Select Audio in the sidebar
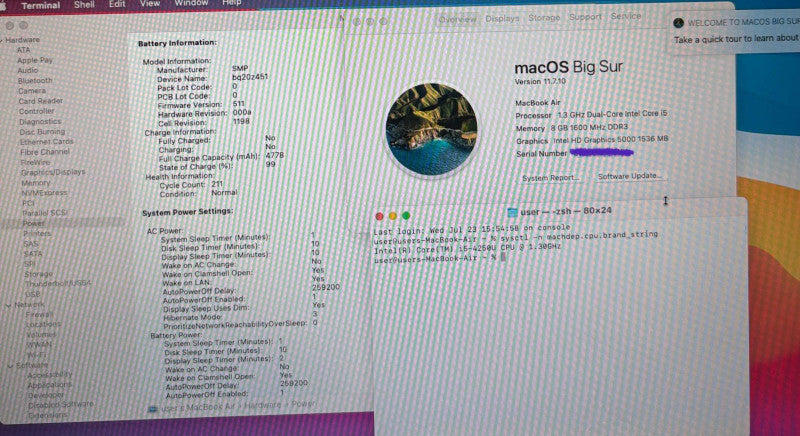This screenshot has width=800, height=436. coord(28,70)
